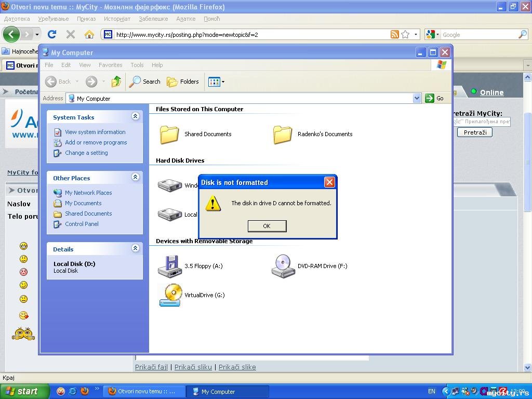Viewport: 532px width, 399px height.
Task: Click the Google search box in Firefox
Action: pos(480,35)
